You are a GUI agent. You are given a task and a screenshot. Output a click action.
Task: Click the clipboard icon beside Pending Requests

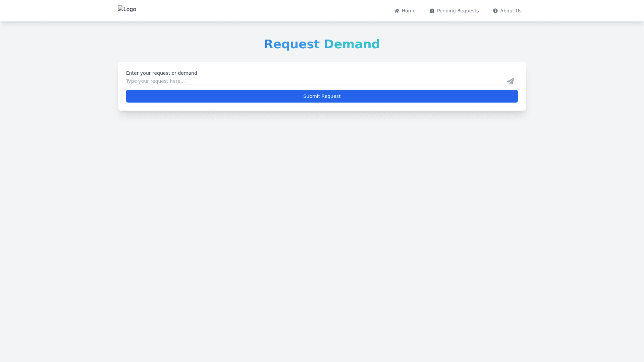click(x=432, y=11)
